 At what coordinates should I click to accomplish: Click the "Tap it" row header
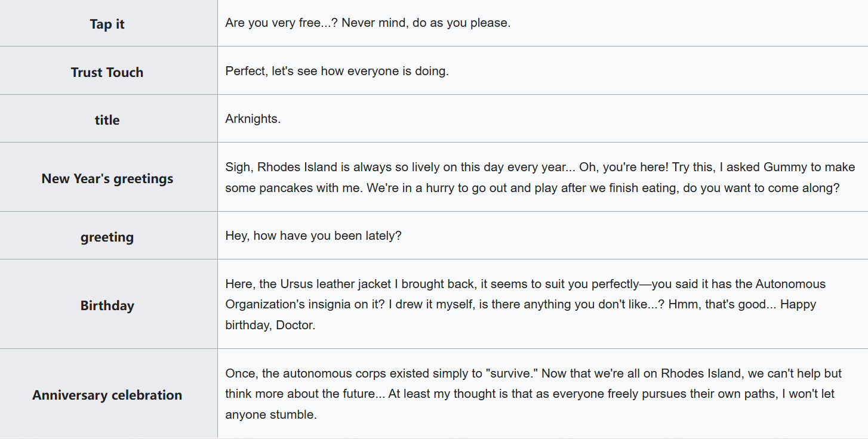point(107,24)
